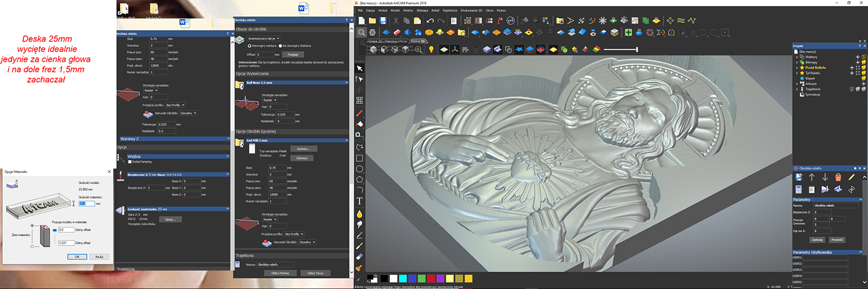
Task: Select the polygon shape tool
Action: click(x=359, y=179)
